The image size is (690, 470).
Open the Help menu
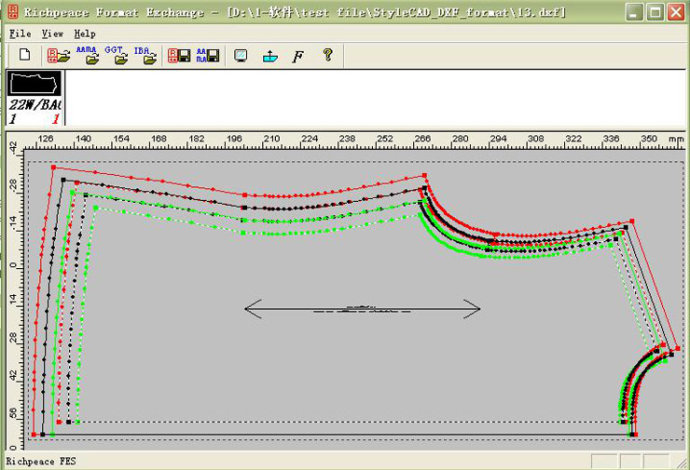pyautogui.click(x=84, y=33)
